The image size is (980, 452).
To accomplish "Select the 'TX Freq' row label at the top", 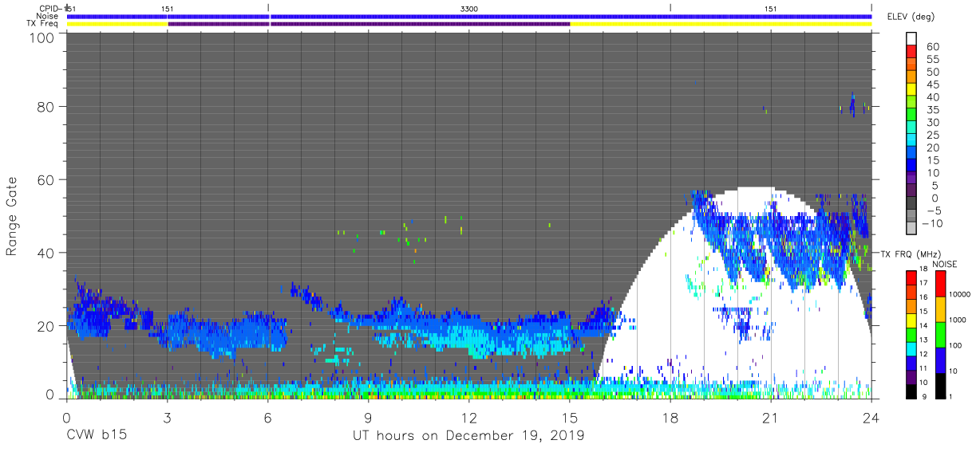I will tap(44, 23).
